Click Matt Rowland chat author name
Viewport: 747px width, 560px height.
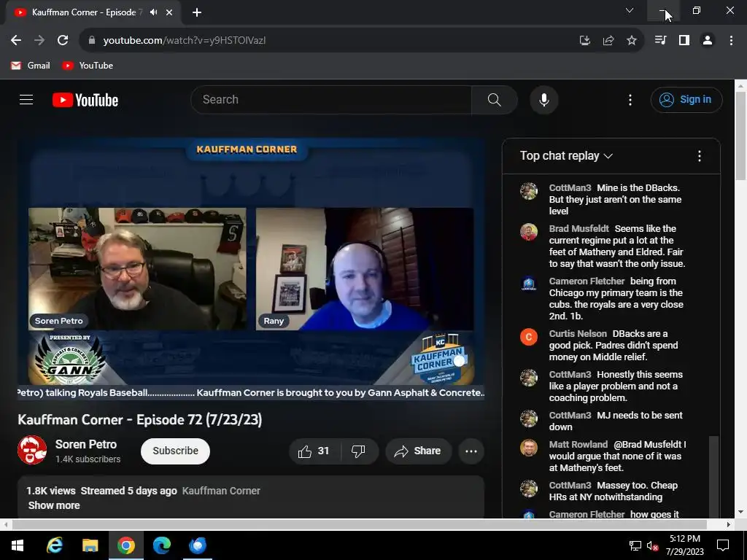click(578, 444)
